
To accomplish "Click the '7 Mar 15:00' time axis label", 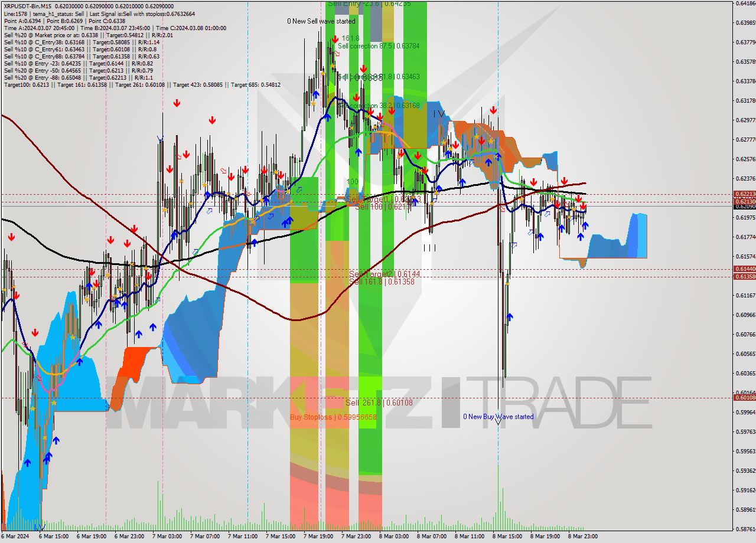I will 281,537.
